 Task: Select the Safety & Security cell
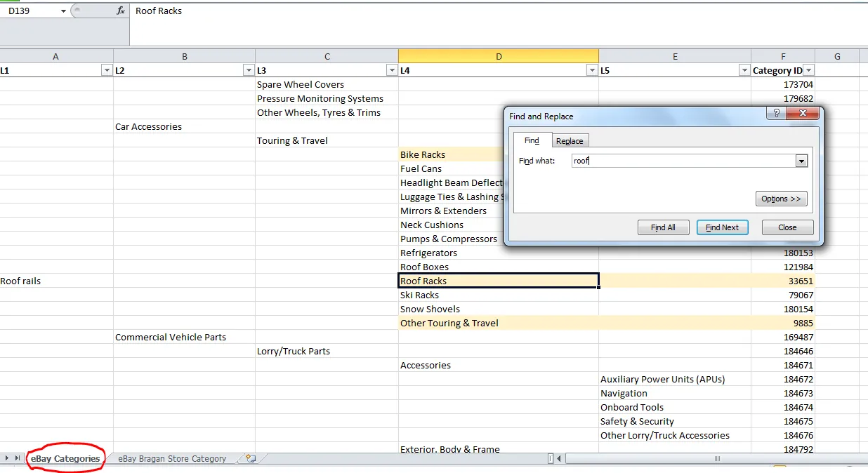[675, 421]
